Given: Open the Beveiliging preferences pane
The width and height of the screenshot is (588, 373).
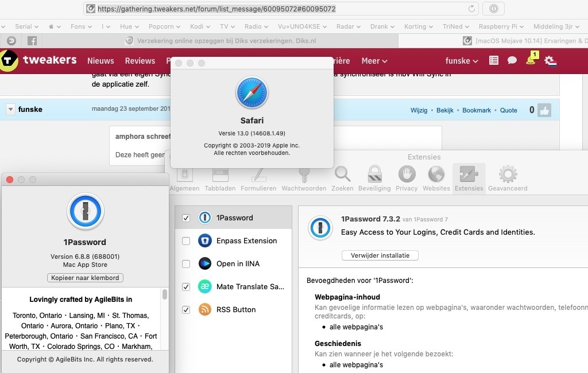Looking at the screenshot, I should [x=374, y=179].
